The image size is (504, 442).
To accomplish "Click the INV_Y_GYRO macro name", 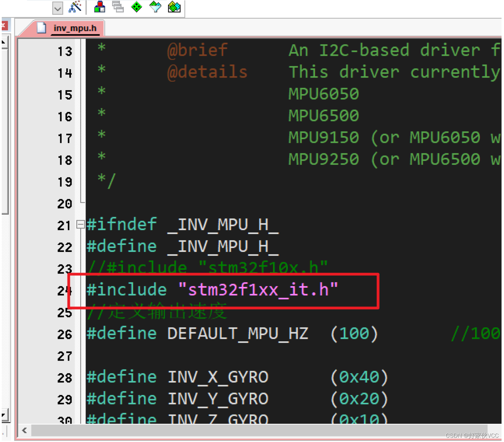I will point(218,399).
